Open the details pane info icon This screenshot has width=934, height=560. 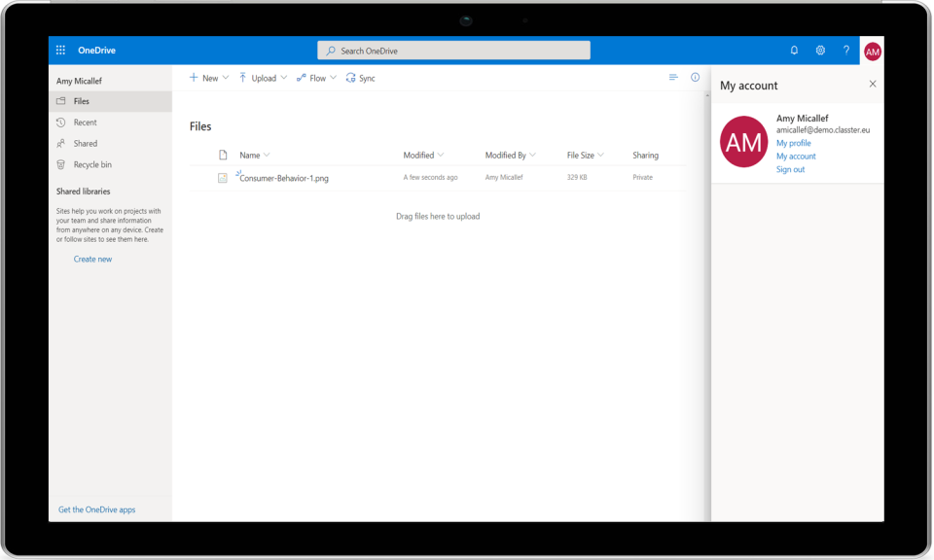coord(694,77)
